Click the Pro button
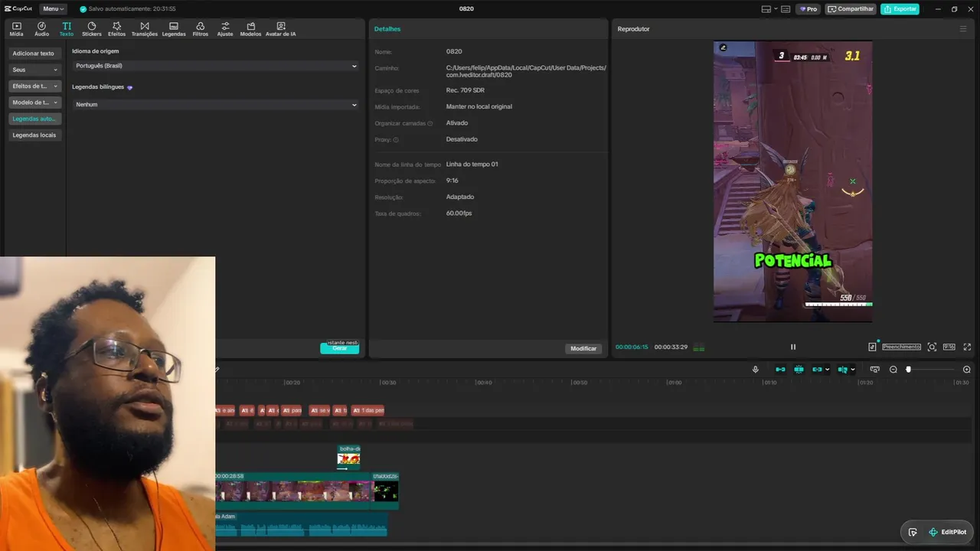 [x=808, y=9]
